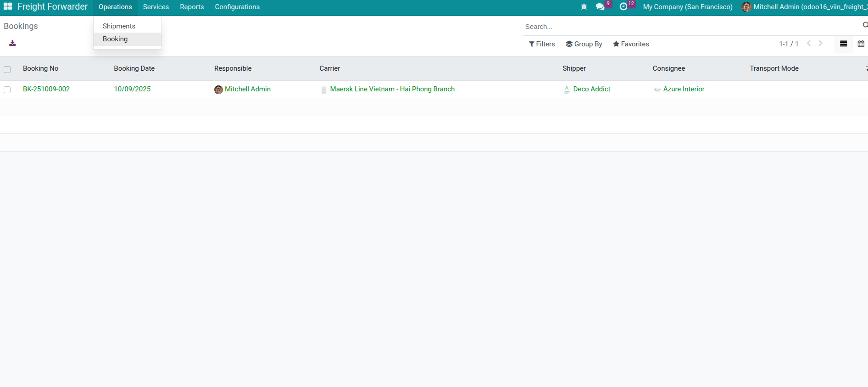The height and width of the screenshot is (387, 868).
Task: Click into the Search input field
Action: (x=688, y=27)
